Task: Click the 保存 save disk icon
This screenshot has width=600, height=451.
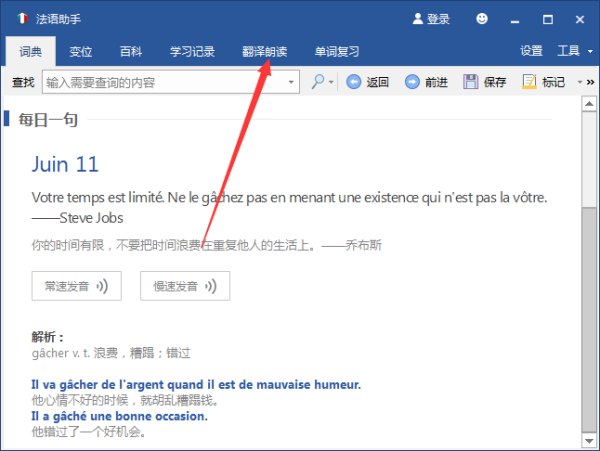Action: (x=470, y=82)
